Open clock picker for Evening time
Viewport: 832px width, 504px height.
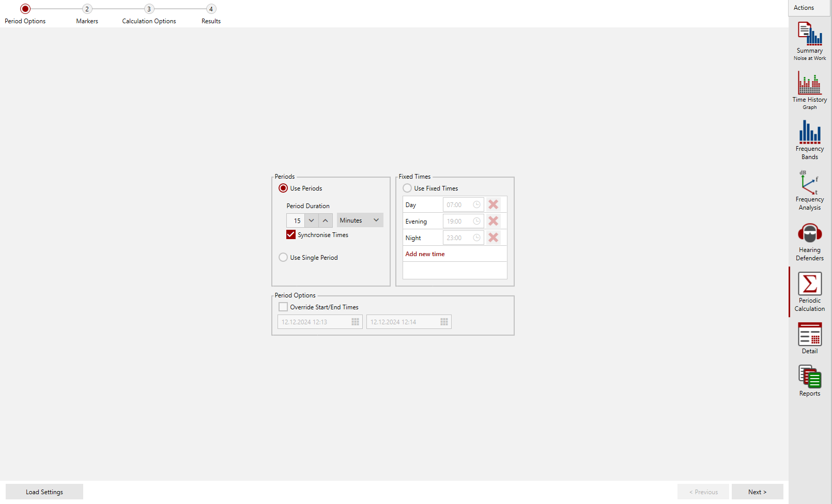pos(476,221)
